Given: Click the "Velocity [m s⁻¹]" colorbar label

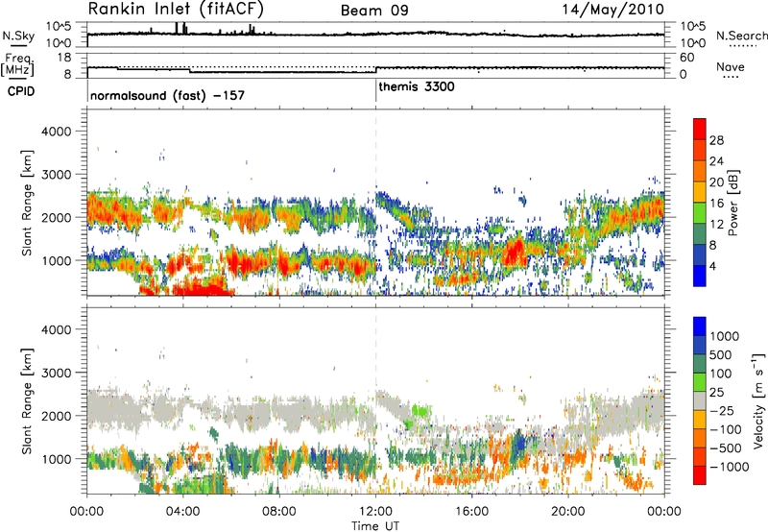Looking at the screenshot, I should click(x=758, y=400).
